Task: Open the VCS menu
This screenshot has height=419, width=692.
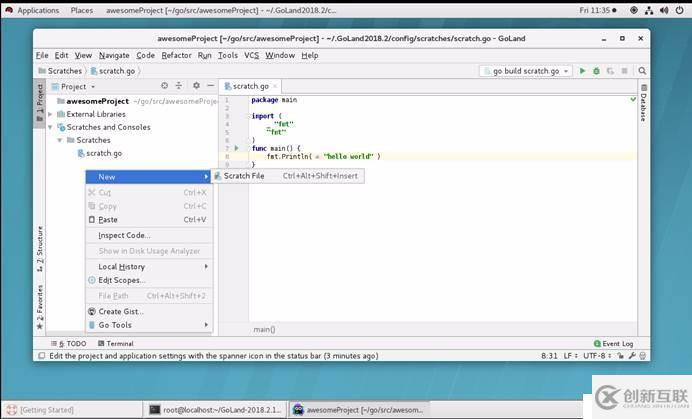Action: 252,55
